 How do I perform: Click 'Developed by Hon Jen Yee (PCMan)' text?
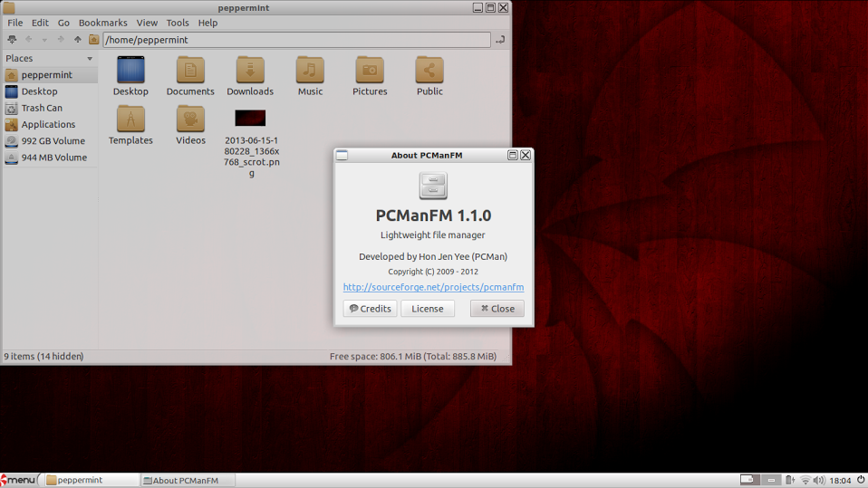[433, 257]
